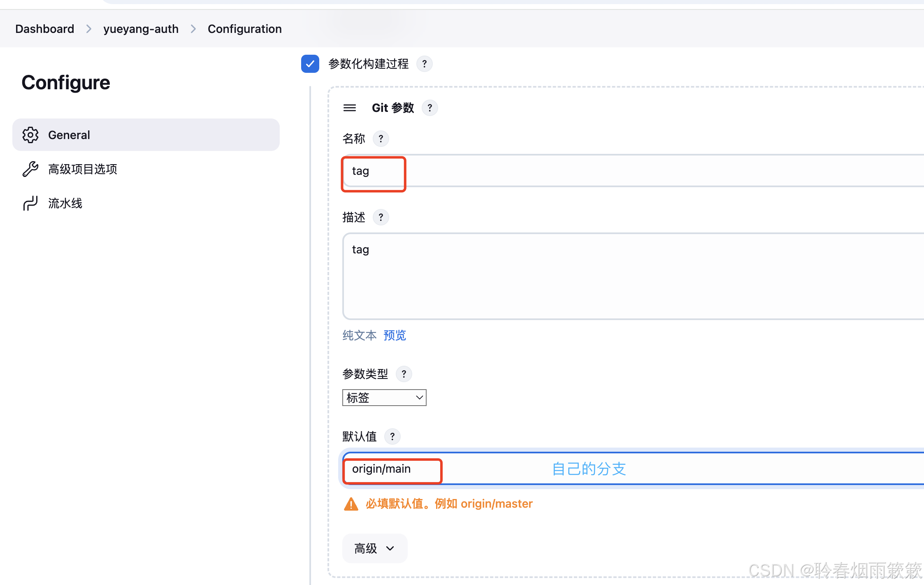Click the 纯文本 link under description
Image resolution: width=924 pixels, height=585 pixels.
coord(359,335)
